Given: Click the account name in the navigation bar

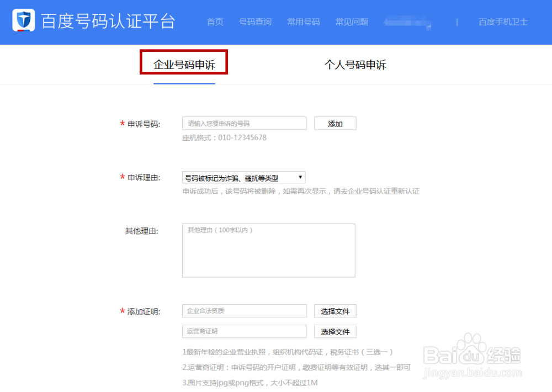Looking at the screenshot, I should click(x=408, y=22).
